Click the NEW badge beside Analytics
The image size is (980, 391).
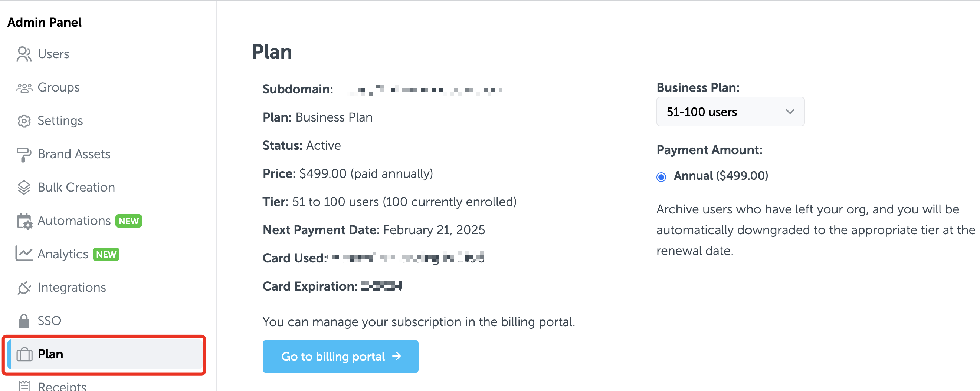(106, 254)
